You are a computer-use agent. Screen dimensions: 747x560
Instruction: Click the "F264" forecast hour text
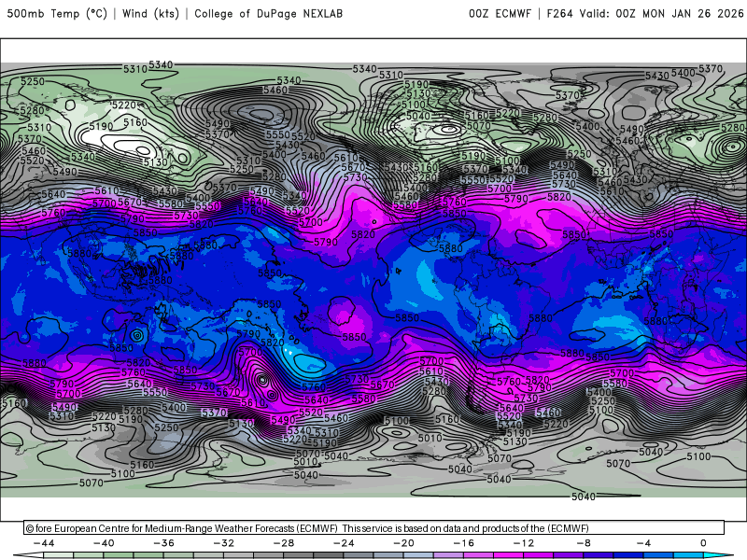coord(559,13)
